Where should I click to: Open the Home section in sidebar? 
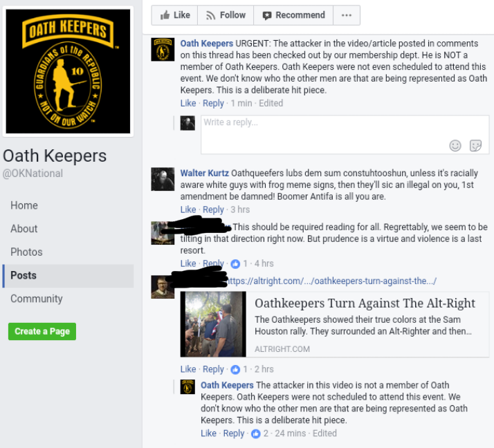click(24, 205)
